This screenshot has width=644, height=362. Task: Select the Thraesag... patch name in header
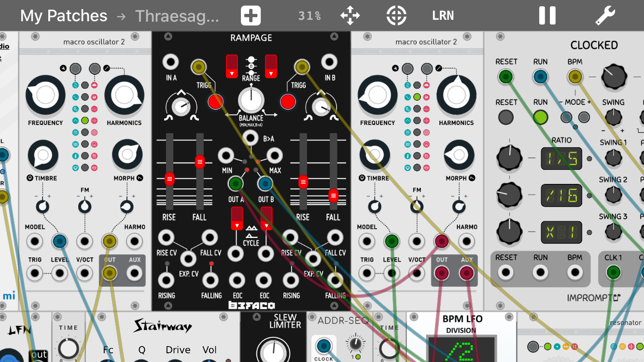177,16
